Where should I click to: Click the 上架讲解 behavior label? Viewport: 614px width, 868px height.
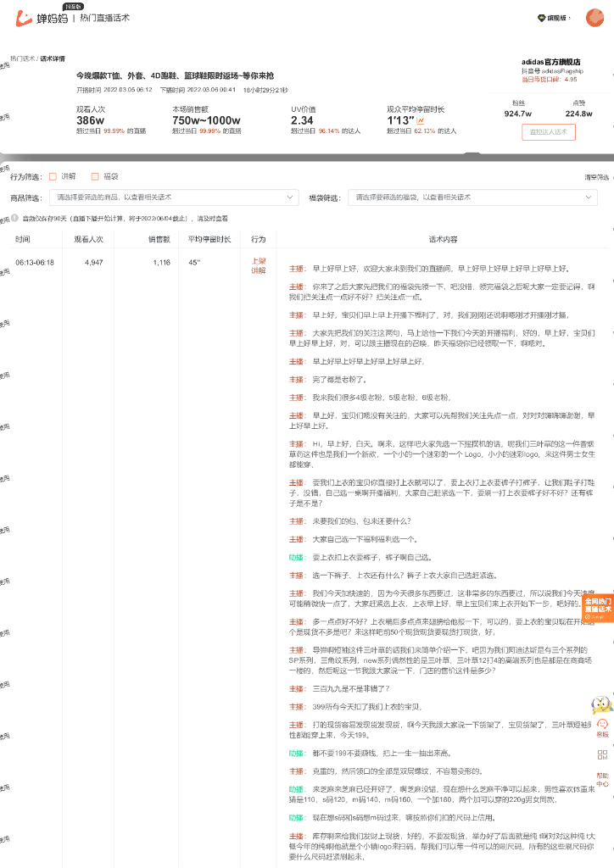259,265
